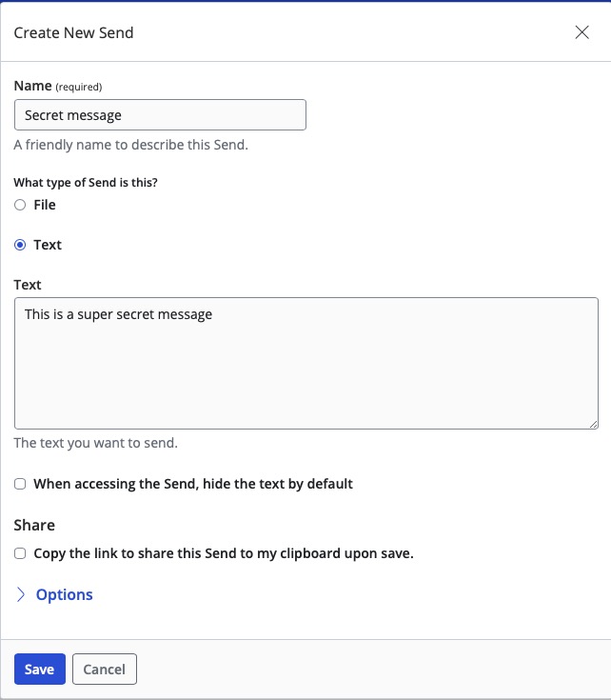The height and width of the screenshot is (700, 611).
Task: Click the "File" option label
Action: tap(45, 205)
